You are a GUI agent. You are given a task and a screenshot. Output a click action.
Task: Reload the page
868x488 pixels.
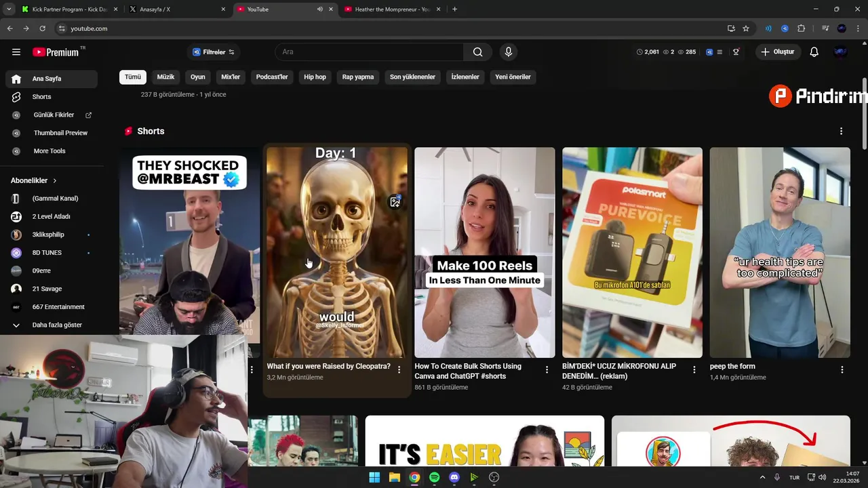[x=42, y=28]
